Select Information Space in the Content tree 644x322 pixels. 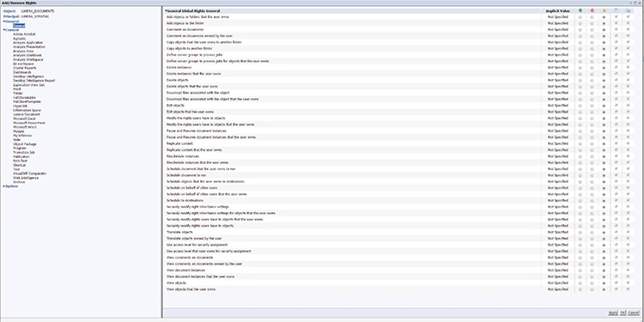point(27,111)
